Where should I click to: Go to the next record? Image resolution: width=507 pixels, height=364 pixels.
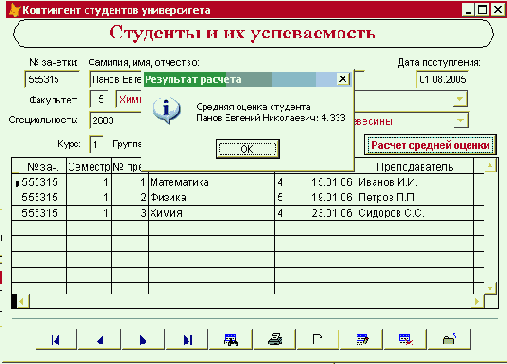point(143,339)
